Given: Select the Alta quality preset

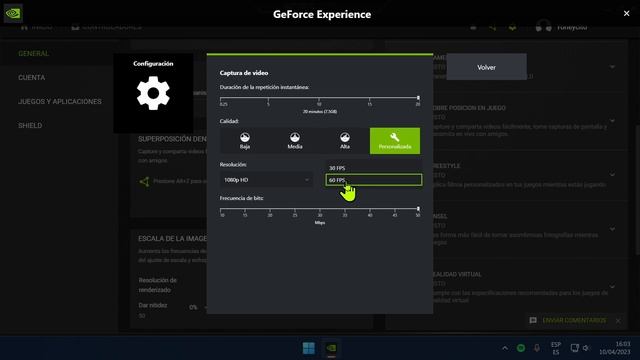Looking at the screenshot, I should point(344,141).
